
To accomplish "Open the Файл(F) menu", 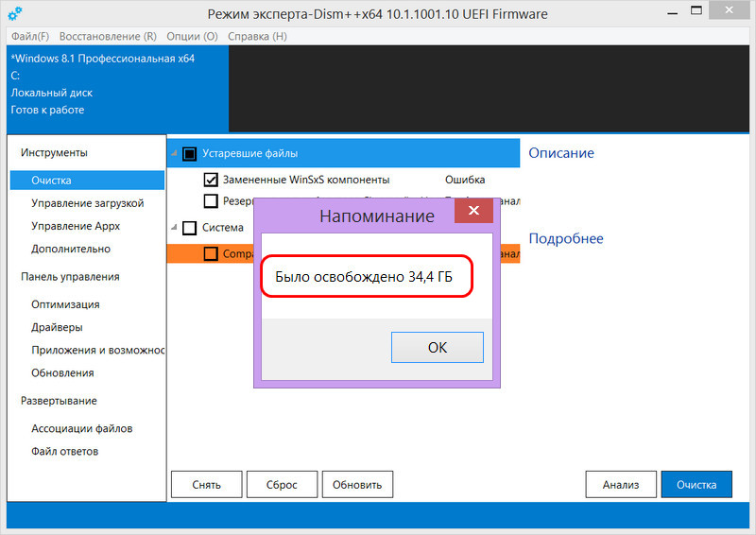I will pyautogui.click(x=30, y=37).
